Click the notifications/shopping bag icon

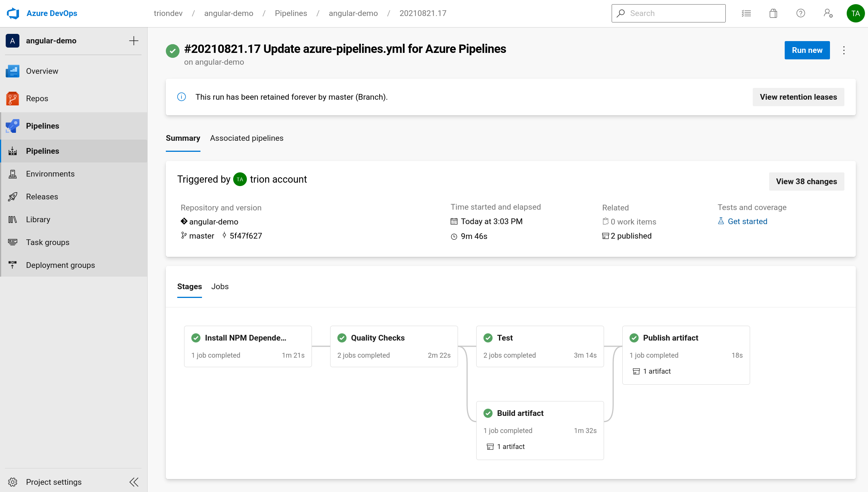coord(773,13)
